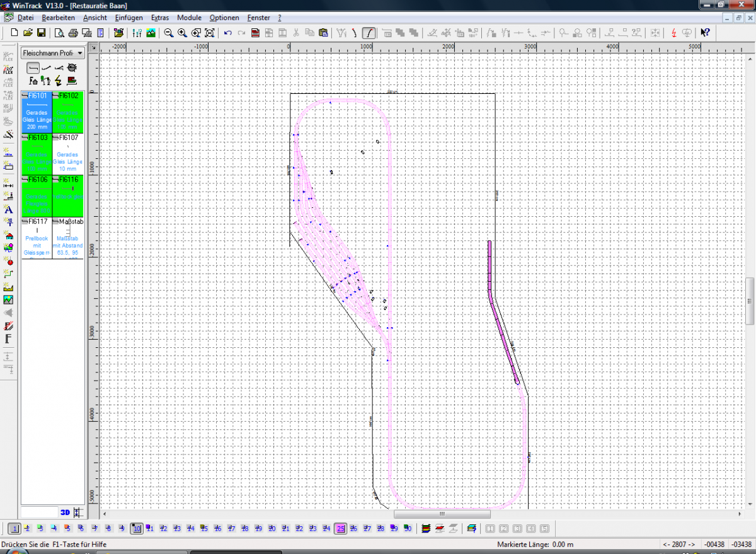
Task: Select the signals category icon
Action: (x=45, y=80)
